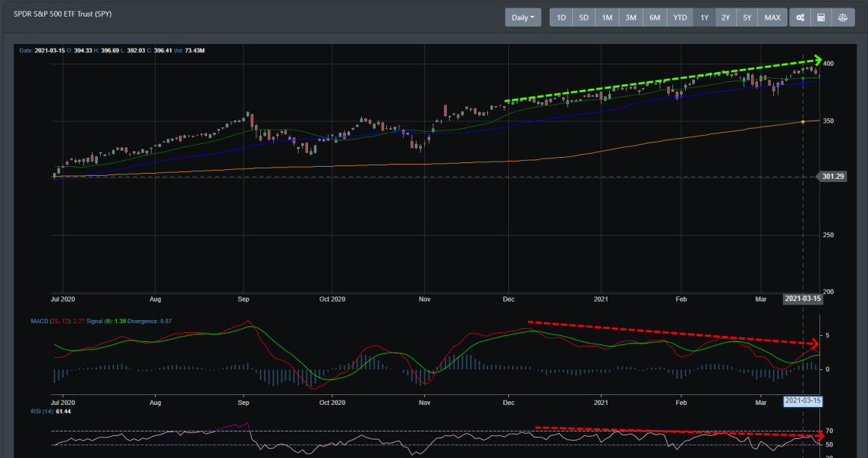
Task: Switch chart to 2Y range
Action: coord(725,17)
